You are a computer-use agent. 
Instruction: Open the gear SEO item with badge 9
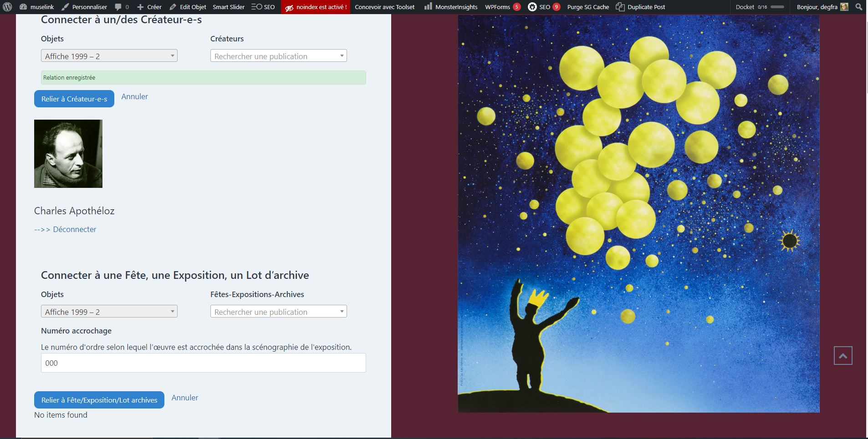pyautogui.click(x=544, y=7)
